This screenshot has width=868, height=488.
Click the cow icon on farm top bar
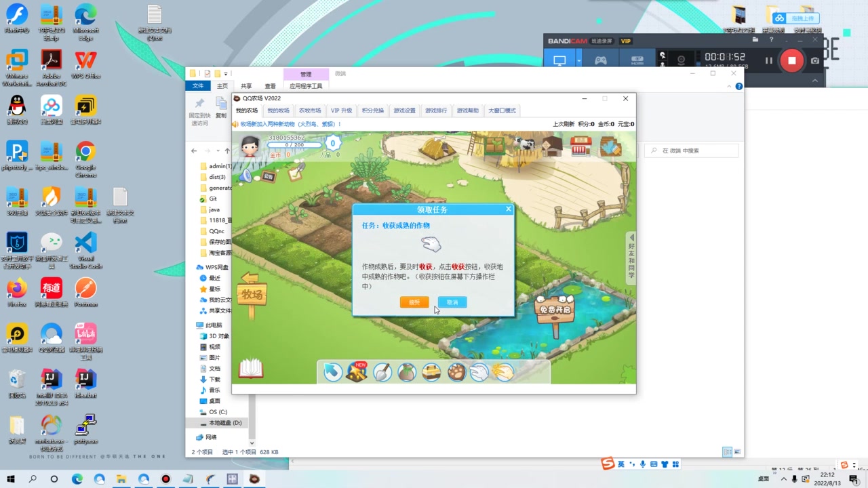pyautogui.click(x=523, y=144)
